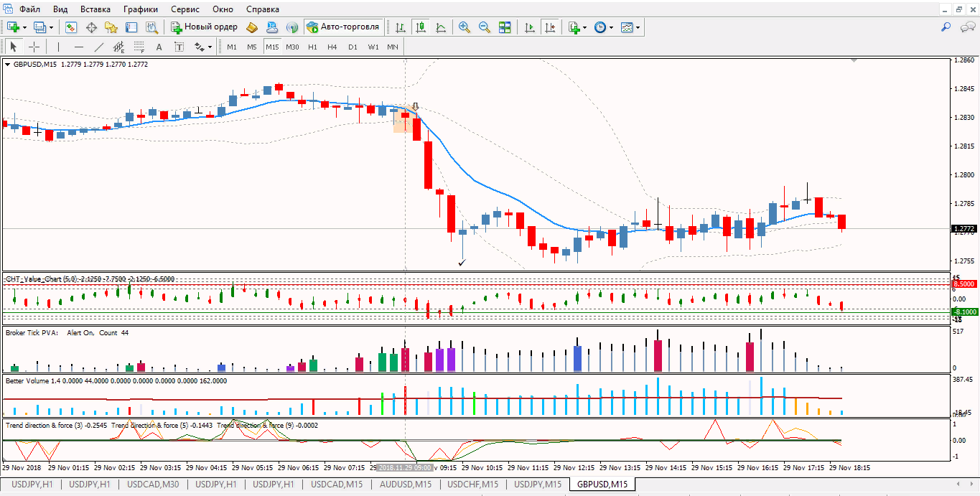Screen dimensions: 980x496
Task: Switch timeframe to M1
Action: pyautogui.click(x=231, y=47)
